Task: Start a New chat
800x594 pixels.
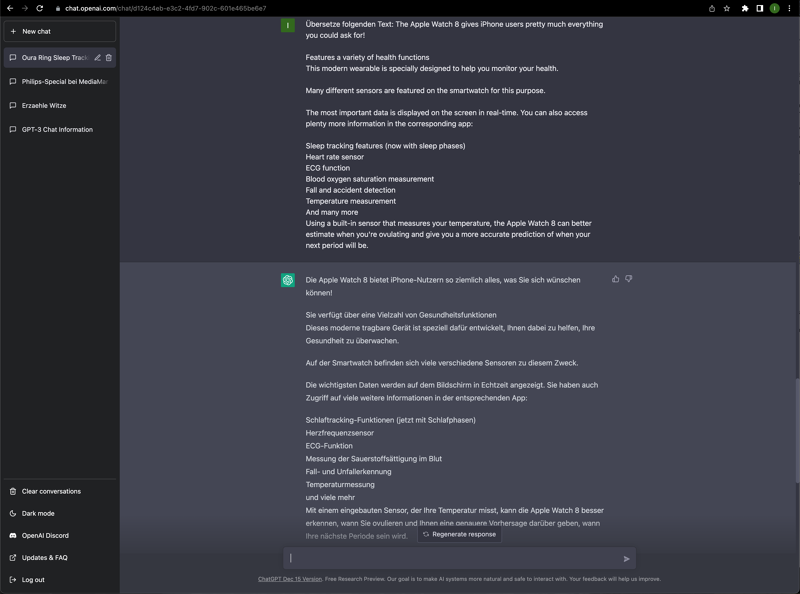Action: pyautogui.click(x=60, y=31)
